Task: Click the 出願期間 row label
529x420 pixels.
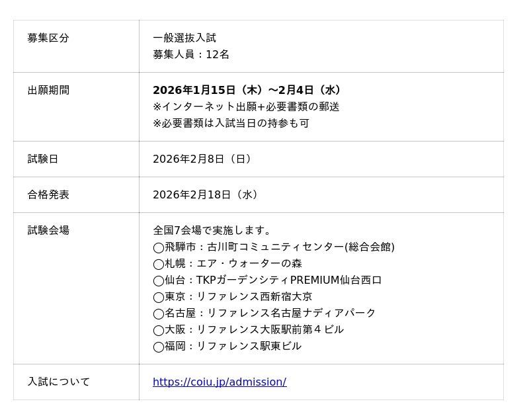Action: pos(48,90)
